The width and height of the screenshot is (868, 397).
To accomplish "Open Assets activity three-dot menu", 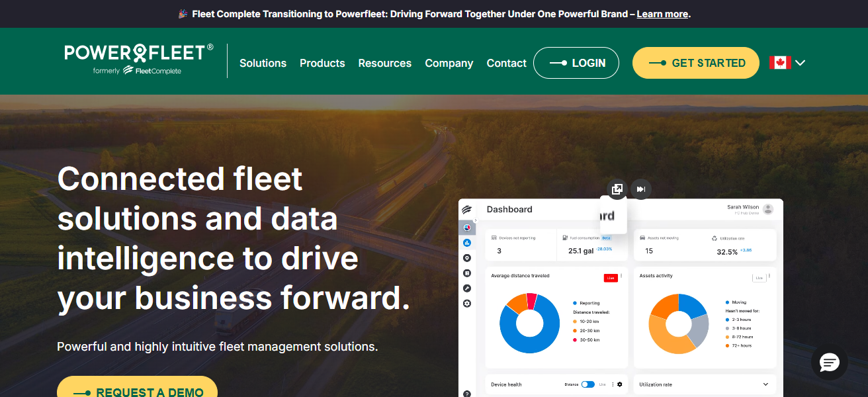I will [x=769, y=277].
